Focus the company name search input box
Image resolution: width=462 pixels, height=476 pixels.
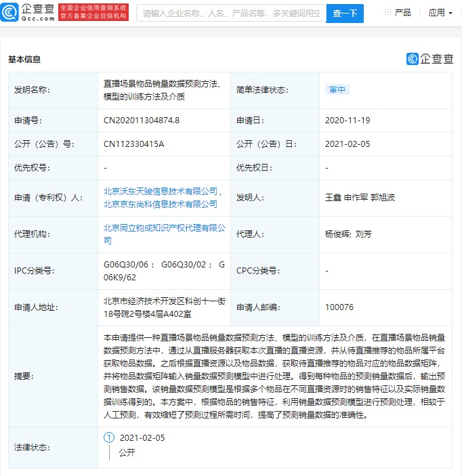231,13
